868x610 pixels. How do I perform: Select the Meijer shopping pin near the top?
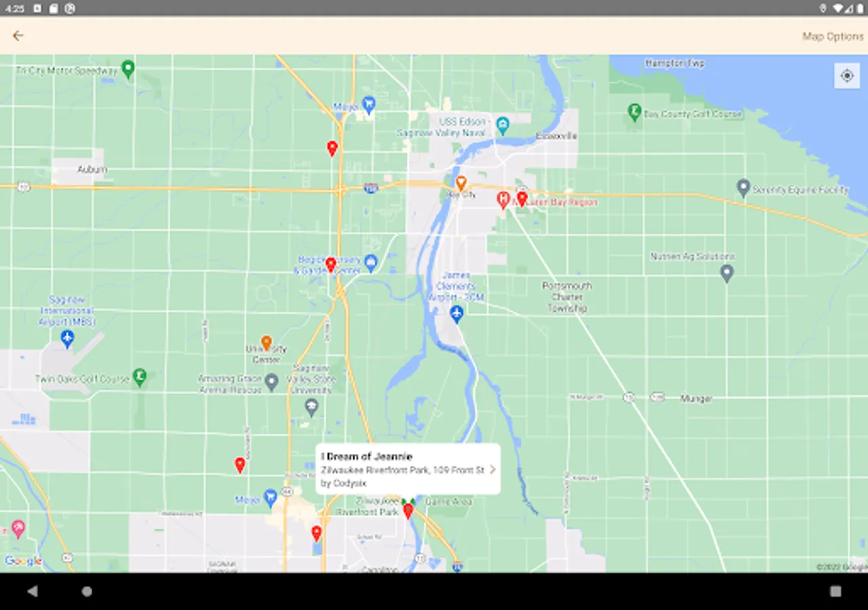pos(369,105)
